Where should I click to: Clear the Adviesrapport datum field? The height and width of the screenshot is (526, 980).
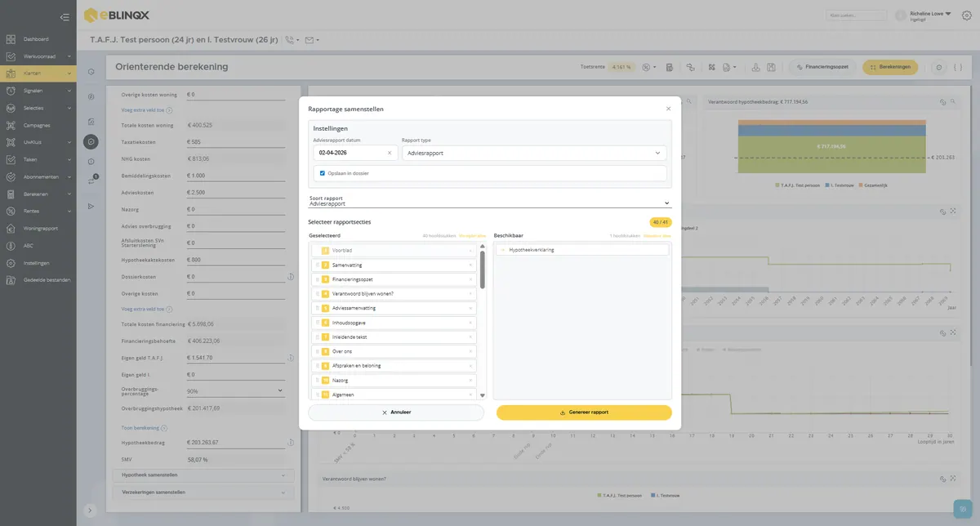click(x=389, y=153)
